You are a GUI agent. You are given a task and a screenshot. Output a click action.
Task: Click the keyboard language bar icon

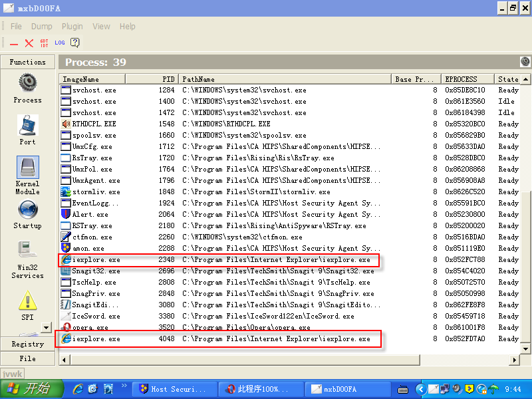(x=402, y=389)
